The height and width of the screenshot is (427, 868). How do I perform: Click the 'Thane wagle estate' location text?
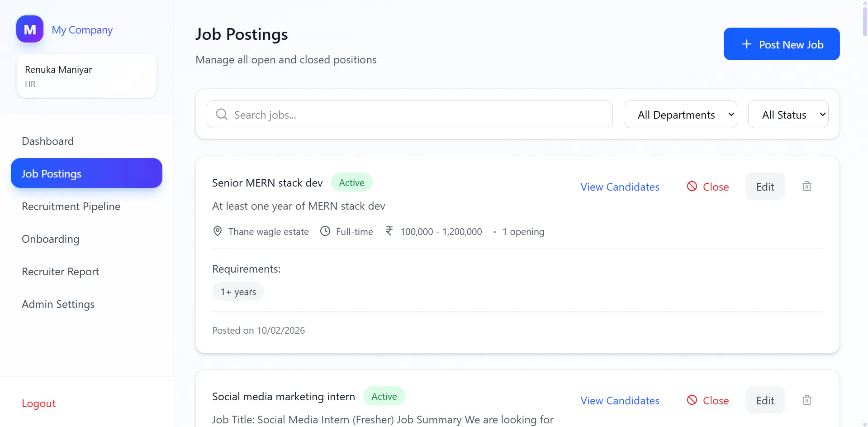(x=269, y=231)
